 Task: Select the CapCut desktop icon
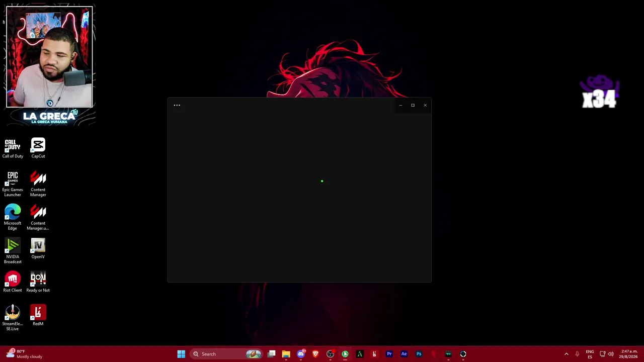[x=38, y=148]
